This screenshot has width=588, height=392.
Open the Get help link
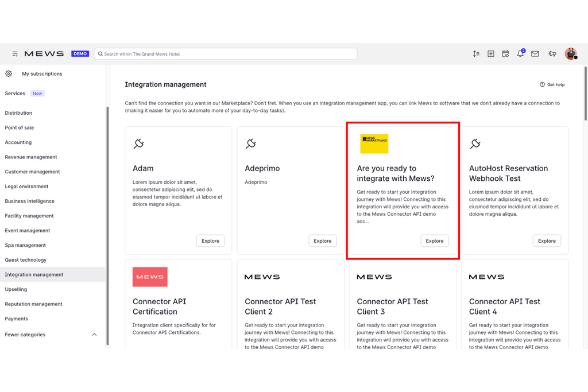point(552,85)
